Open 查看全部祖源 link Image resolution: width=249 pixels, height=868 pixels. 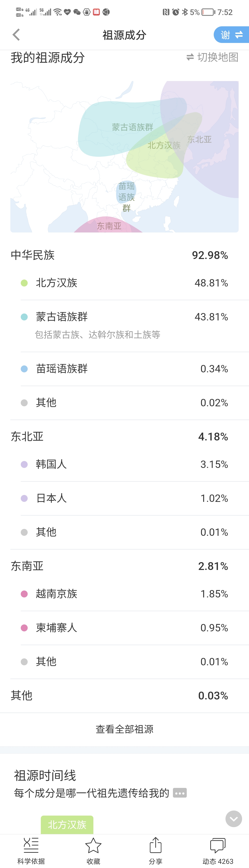[125, 729]
